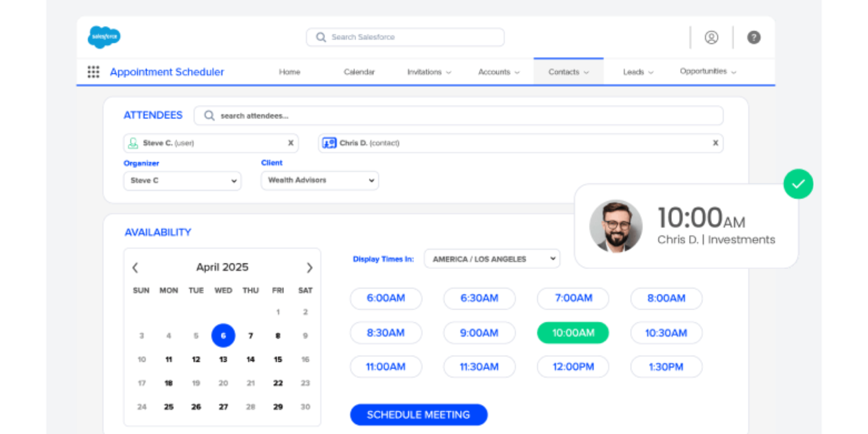This screenshot has height=434, width=868.
Task: Toggle the 10:00AM selected time slot
Action: [573, 333]
